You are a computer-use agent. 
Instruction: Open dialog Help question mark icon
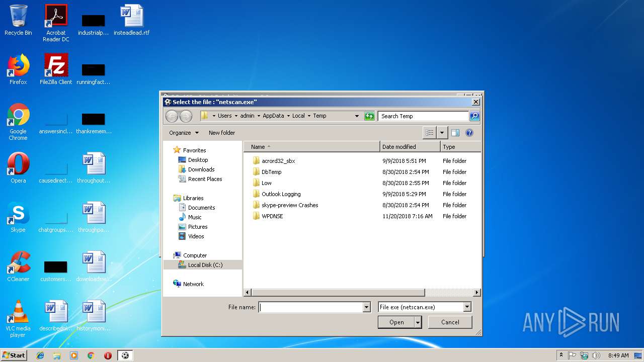[x=469, y=133]
